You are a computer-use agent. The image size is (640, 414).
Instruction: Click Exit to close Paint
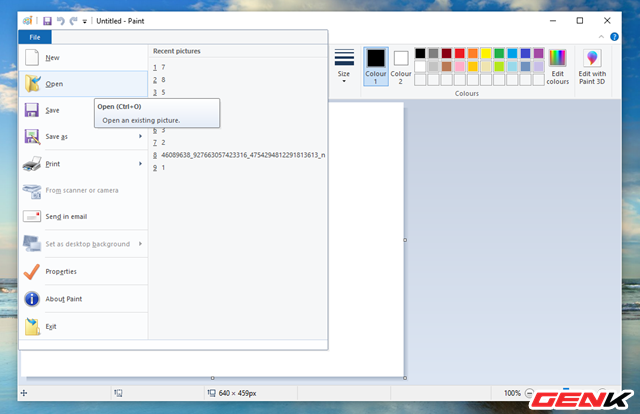tap(50, 325)
